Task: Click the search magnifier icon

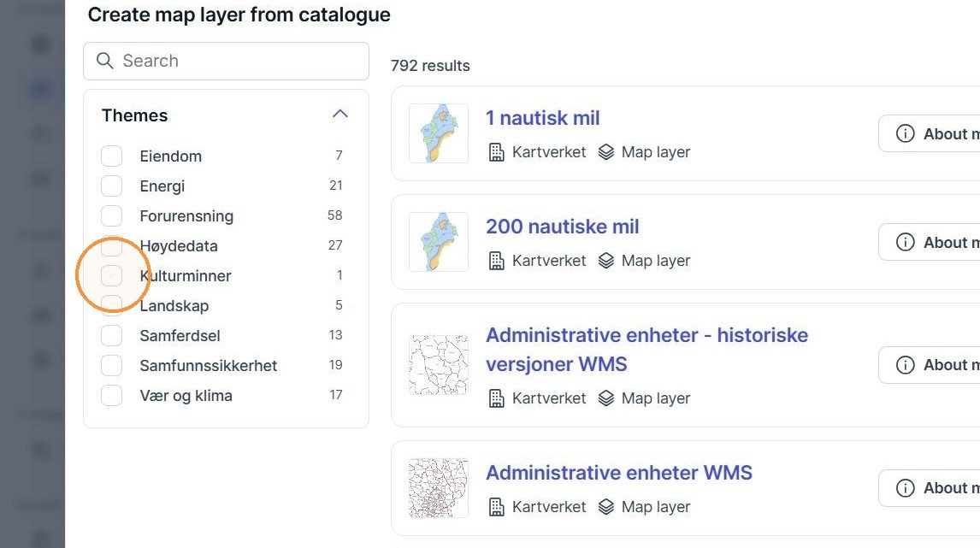Action: click(105, 61)
